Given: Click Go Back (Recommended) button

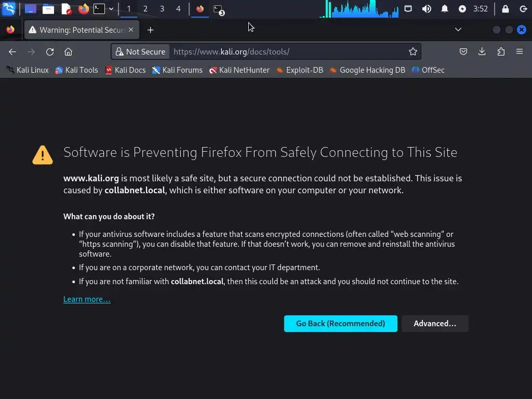Looking at the screenshot, I should [341, 324].
